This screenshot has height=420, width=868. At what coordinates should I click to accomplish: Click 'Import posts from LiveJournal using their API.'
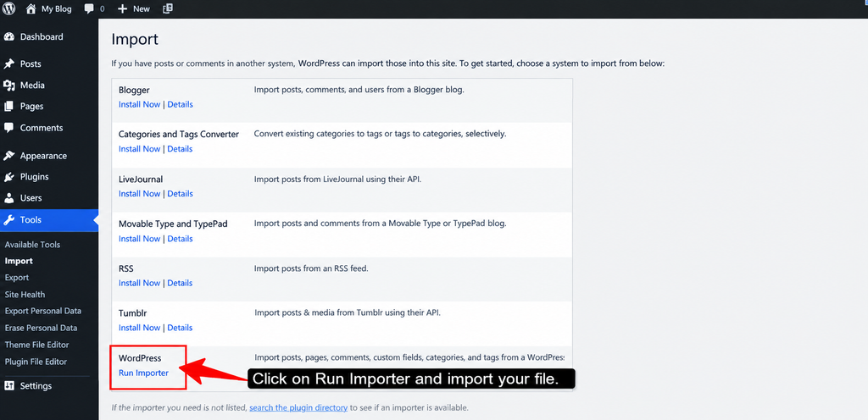pos(337,179)
